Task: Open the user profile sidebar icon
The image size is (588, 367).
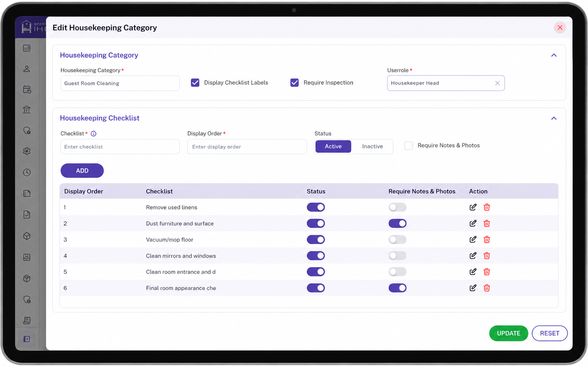Action: click(x=27, y=69)
